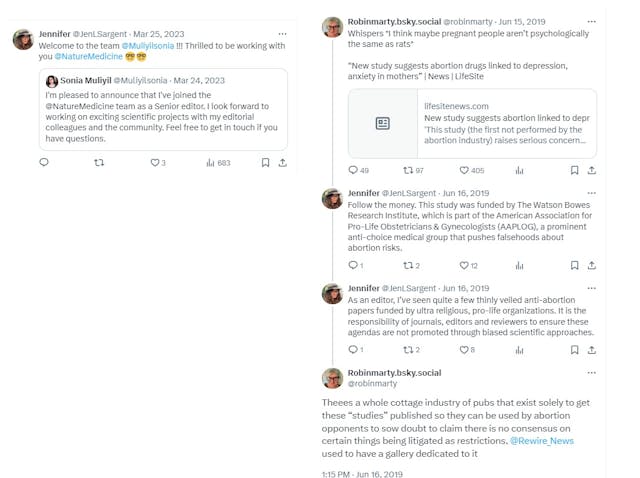640x478 pixels.
Task: Open more options on Jennifer's Follow the money tweet
Action: coord(591,193)
